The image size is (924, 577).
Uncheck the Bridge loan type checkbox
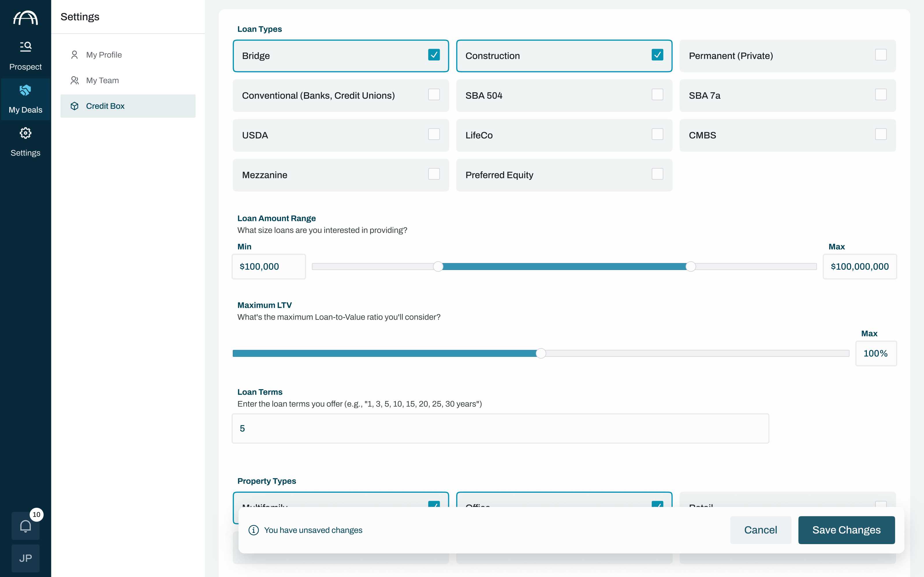[434, 55]
